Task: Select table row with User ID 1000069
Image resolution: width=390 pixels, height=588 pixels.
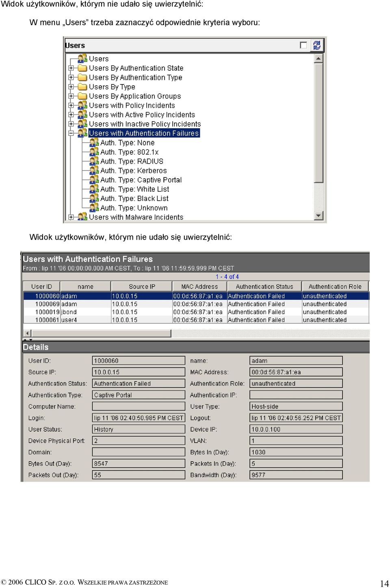Action: click(196, 304)
